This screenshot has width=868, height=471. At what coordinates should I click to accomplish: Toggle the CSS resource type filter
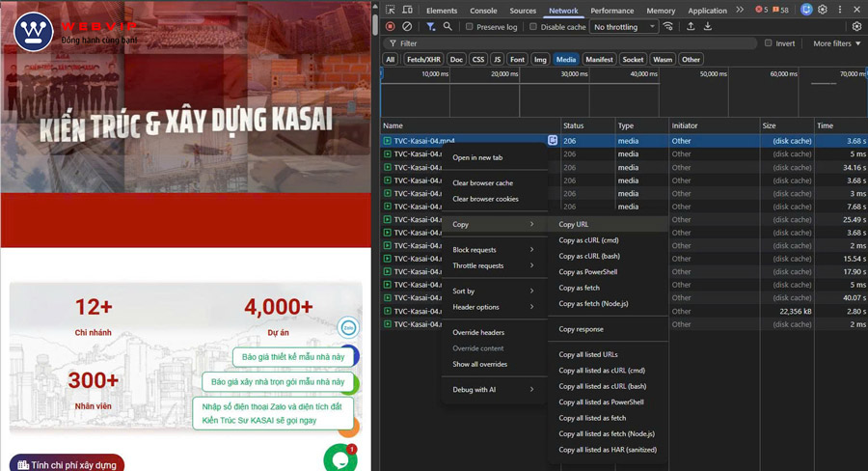point(478,59)
